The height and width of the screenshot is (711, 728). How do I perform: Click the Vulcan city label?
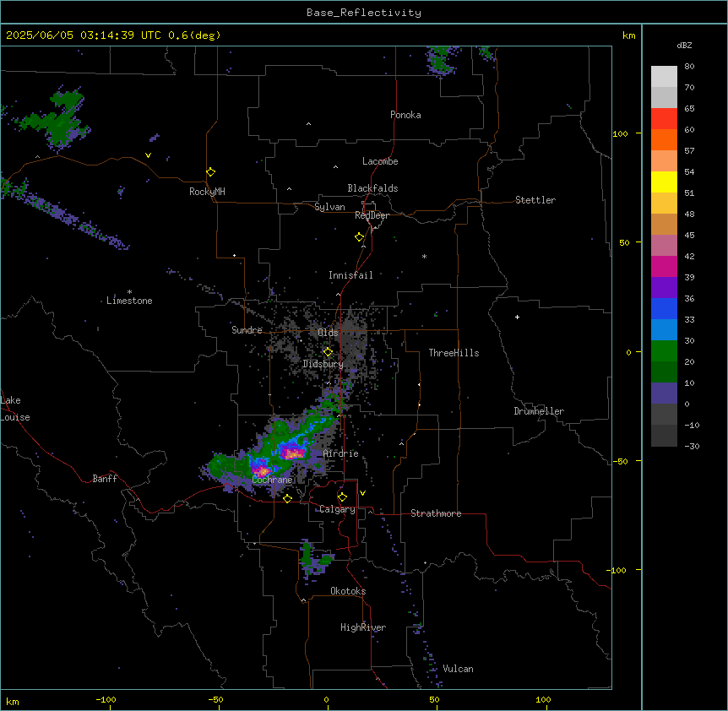tap(459, 669)
